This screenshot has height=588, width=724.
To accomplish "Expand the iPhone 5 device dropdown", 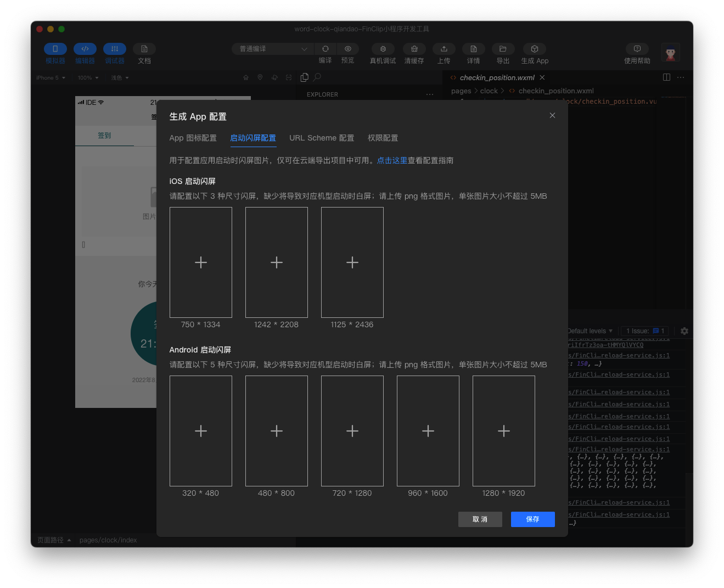I will (x=51, y=78).
